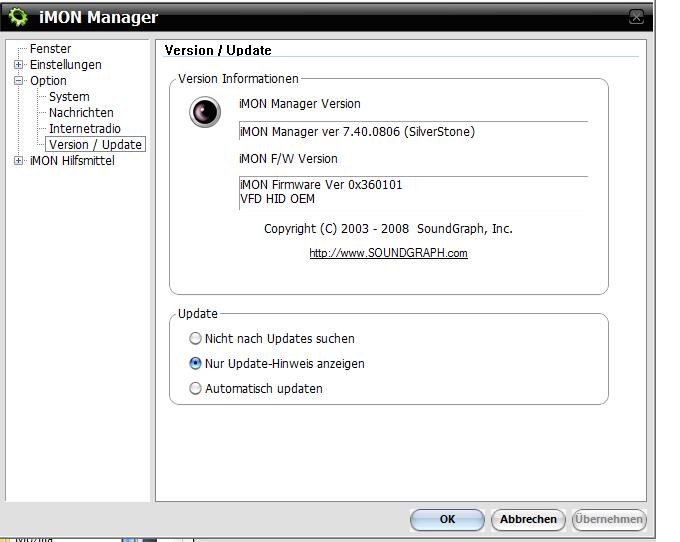
Task: Select 'Nicht nach Updates suchen' radio button
Action: [x=195, y=338]
